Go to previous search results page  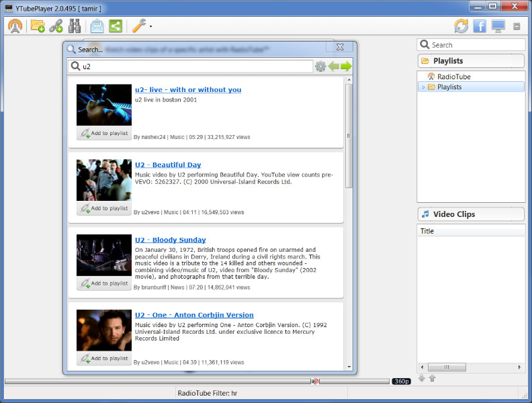[x=334, y=66]
